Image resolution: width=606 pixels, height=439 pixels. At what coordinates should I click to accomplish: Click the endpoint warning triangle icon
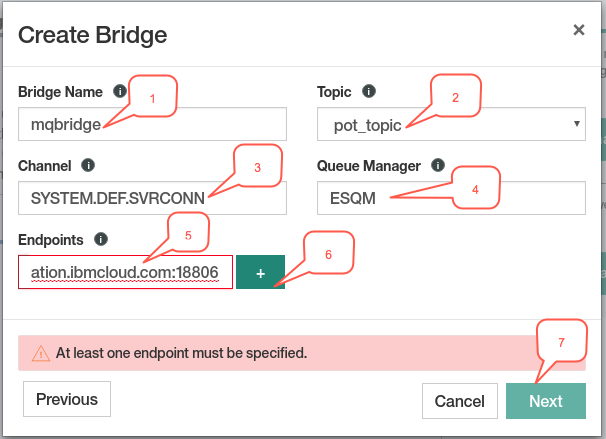coord(41,353)
